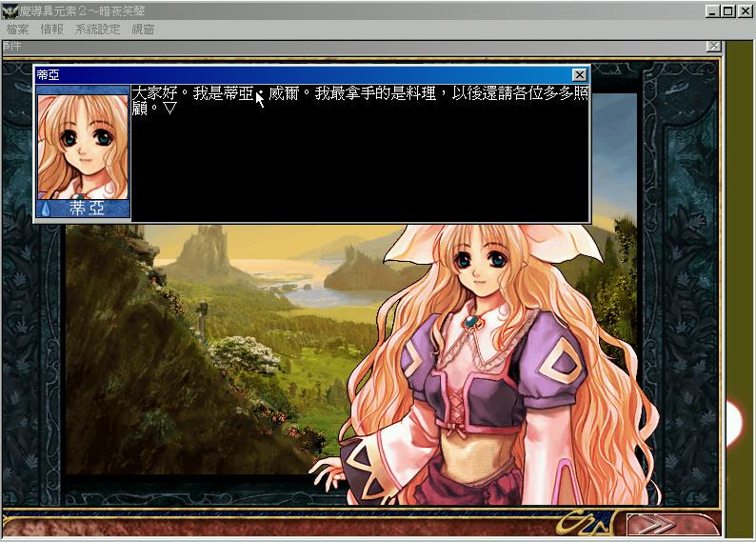Click the game application icon in title bar

click(10, 10)
